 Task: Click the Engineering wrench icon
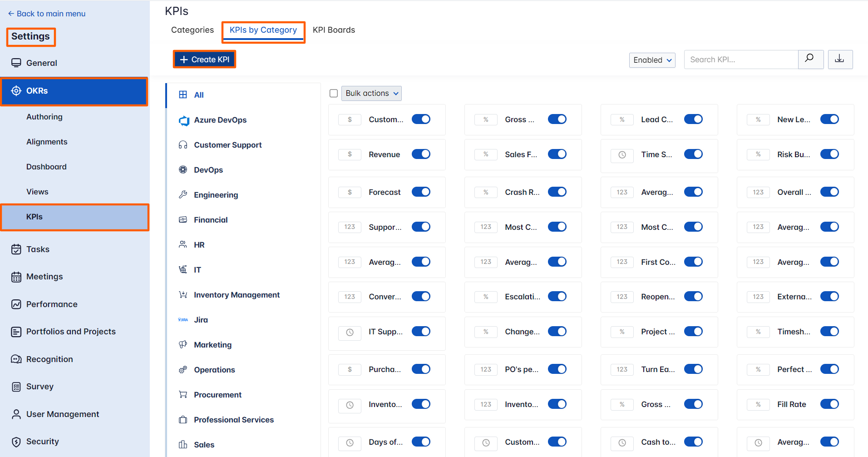183,195
